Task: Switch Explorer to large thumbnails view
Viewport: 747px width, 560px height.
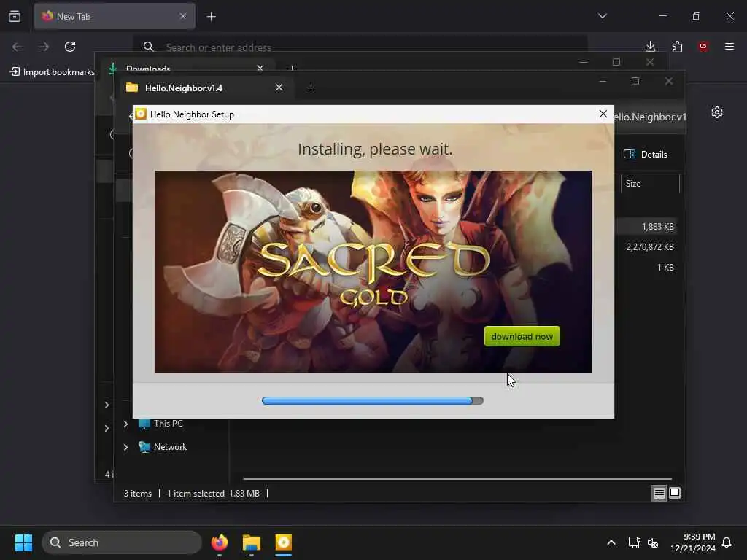Action: click(675, 494)
